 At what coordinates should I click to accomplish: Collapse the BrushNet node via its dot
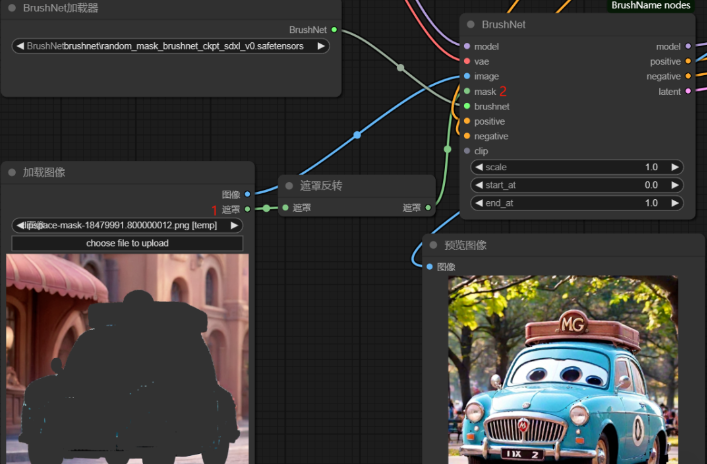point(471,24)
